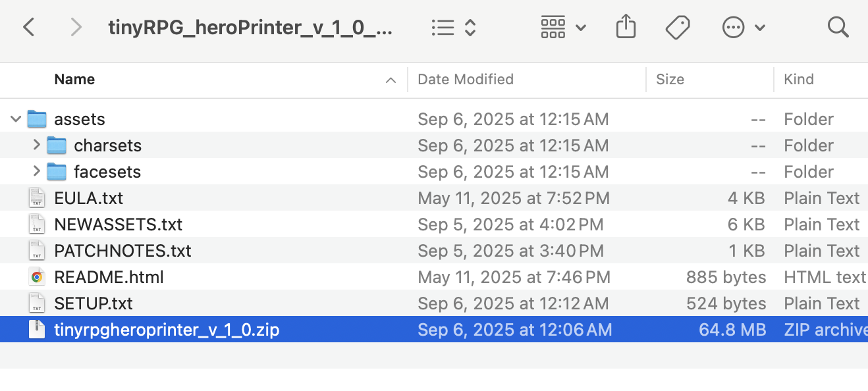Select the EULA.txt file
The image size is (868, 391).
88,198
